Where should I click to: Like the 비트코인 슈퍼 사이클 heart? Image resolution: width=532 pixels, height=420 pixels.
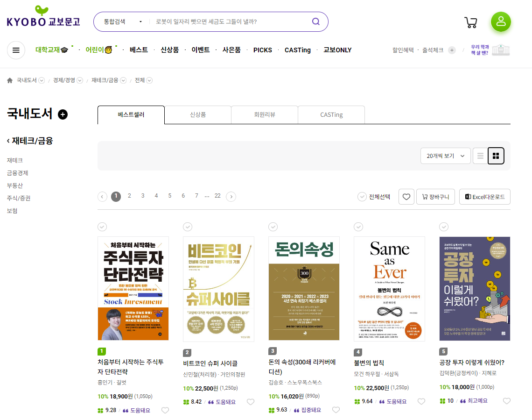coord(251,402)
